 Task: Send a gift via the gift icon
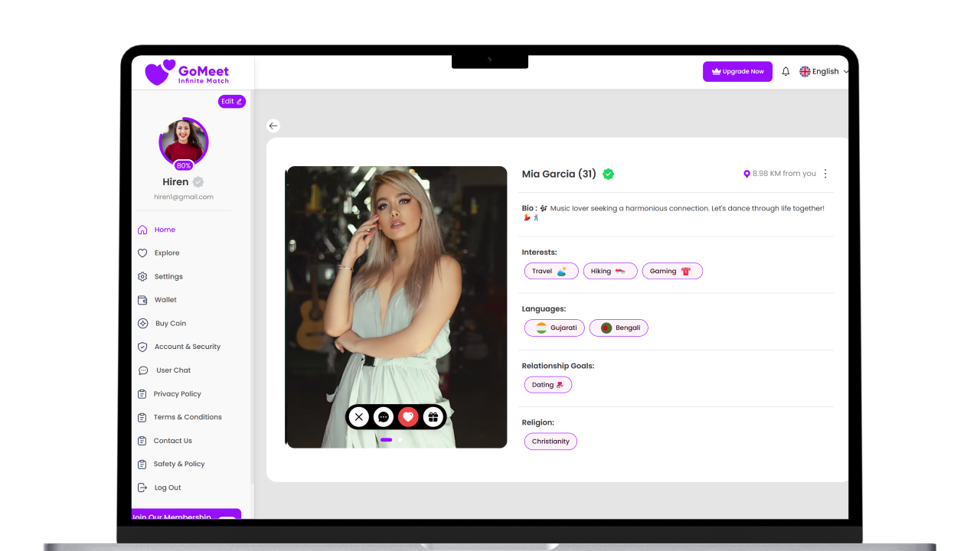(x=433, y=416)
